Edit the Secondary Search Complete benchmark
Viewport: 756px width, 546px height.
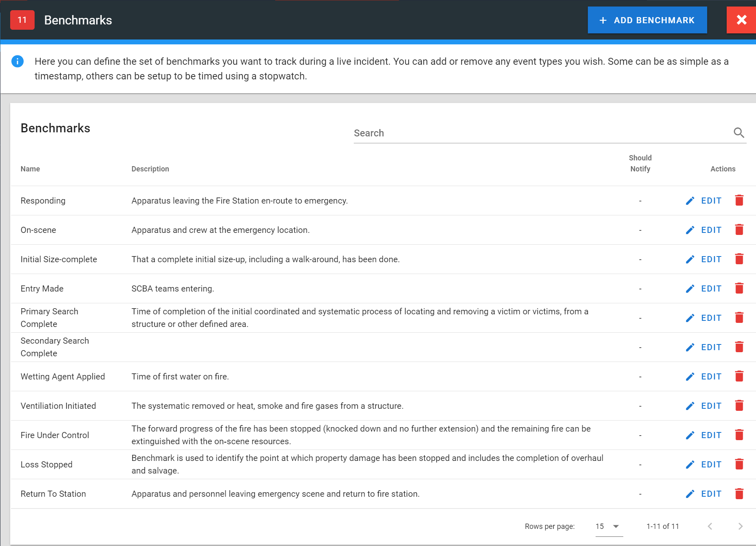pos(704,347)
